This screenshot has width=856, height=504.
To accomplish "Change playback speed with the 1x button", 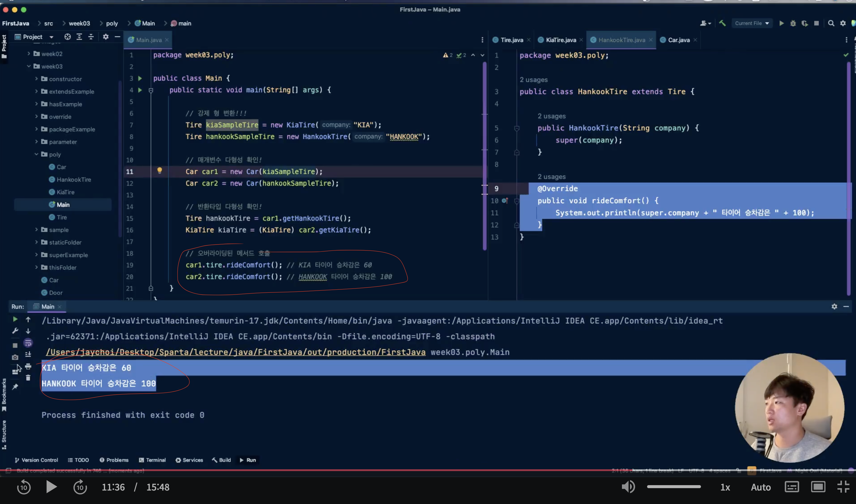I will click(725, 487).
